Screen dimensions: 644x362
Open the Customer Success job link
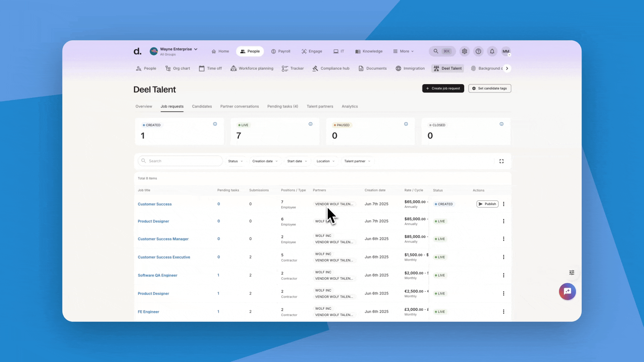[155, 204]
